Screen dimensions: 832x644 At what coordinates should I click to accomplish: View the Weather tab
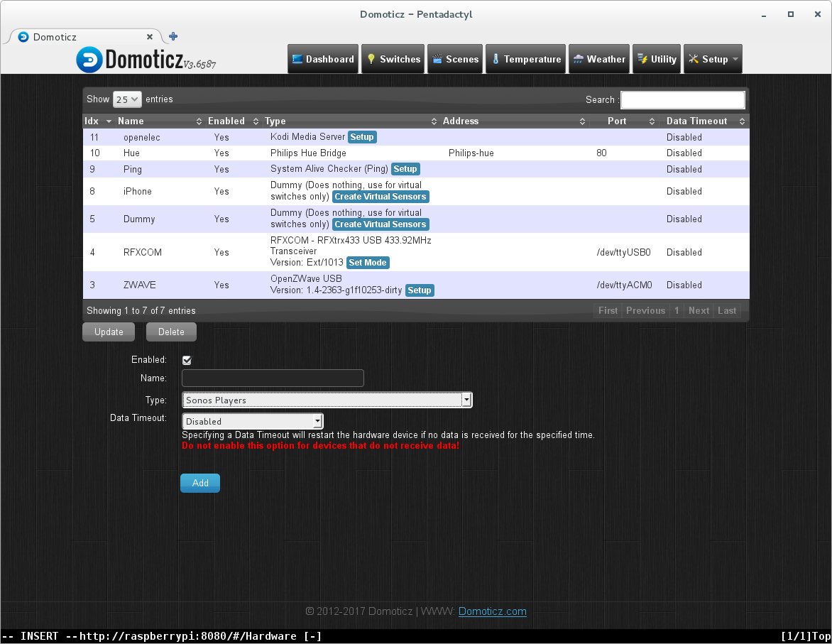pos(599,59)
